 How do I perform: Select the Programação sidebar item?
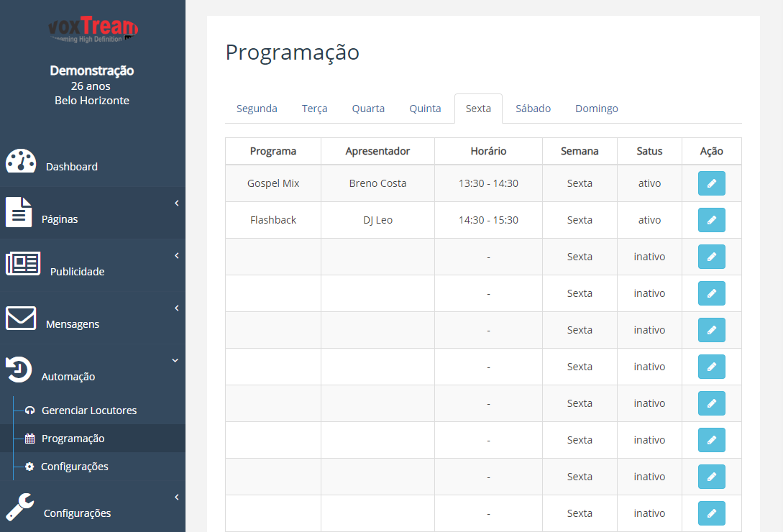coord(73,439)
